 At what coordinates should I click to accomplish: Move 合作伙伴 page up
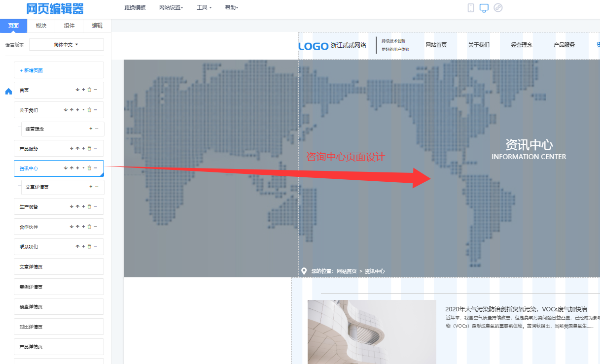coord(77,227)
